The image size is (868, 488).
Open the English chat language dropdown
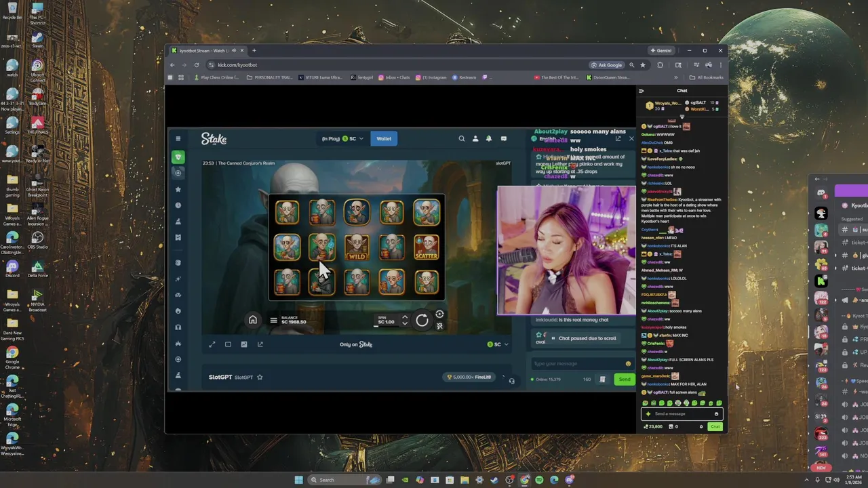[548, 138]
